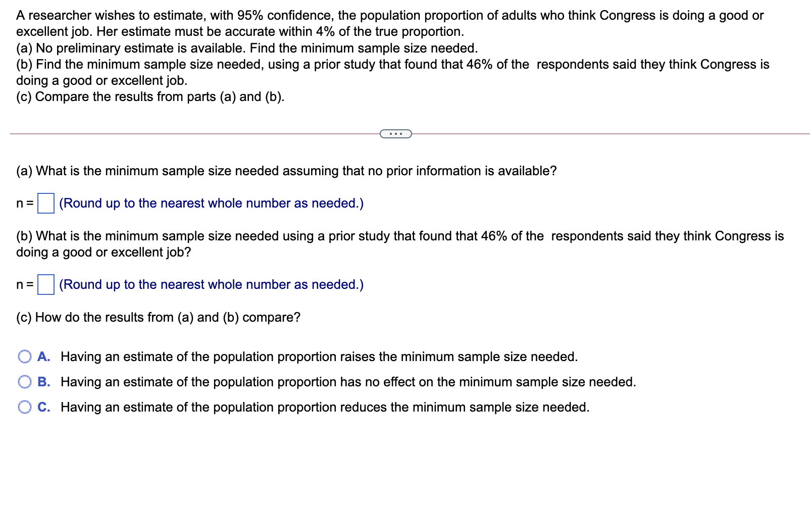Click the part (a) question text
The width and height of the screenshot is (812, 507).
286,171
